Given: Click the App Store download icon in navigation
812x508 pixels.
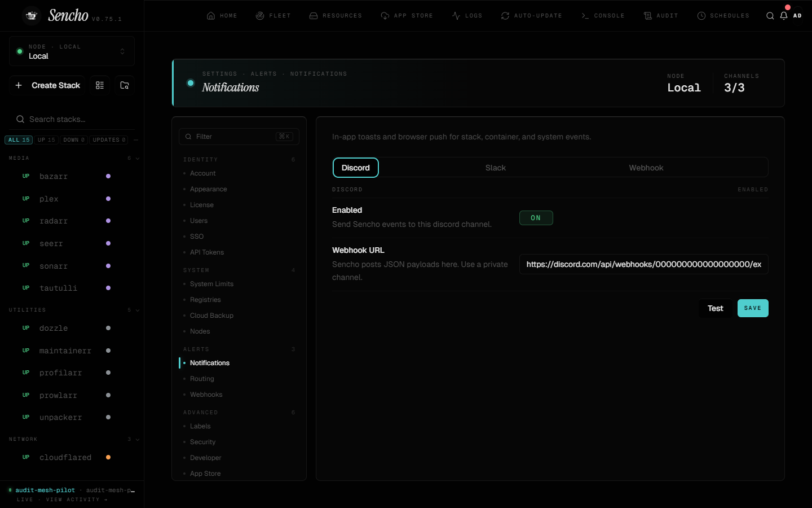Looking at the screenshot, I should (385, 16).
